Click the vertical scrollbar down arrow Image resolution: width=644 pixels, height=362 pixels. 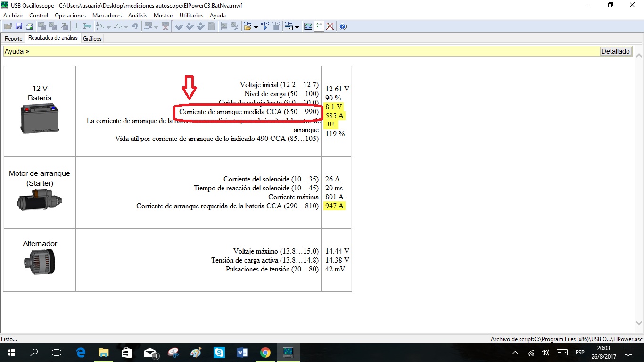(x=639, y=323)
